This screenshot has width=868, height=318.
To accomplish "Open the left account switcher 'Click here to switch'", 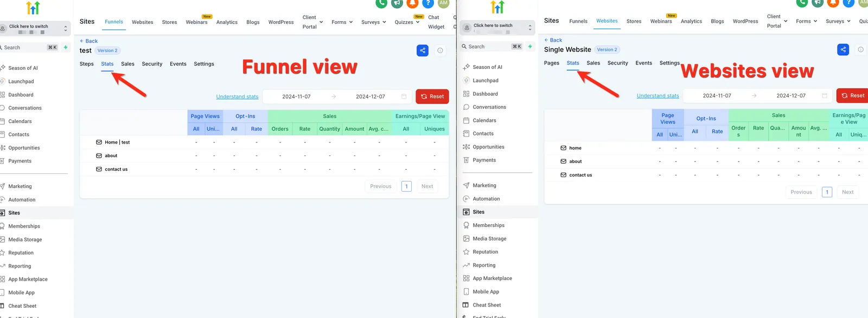I will [36, 28].
